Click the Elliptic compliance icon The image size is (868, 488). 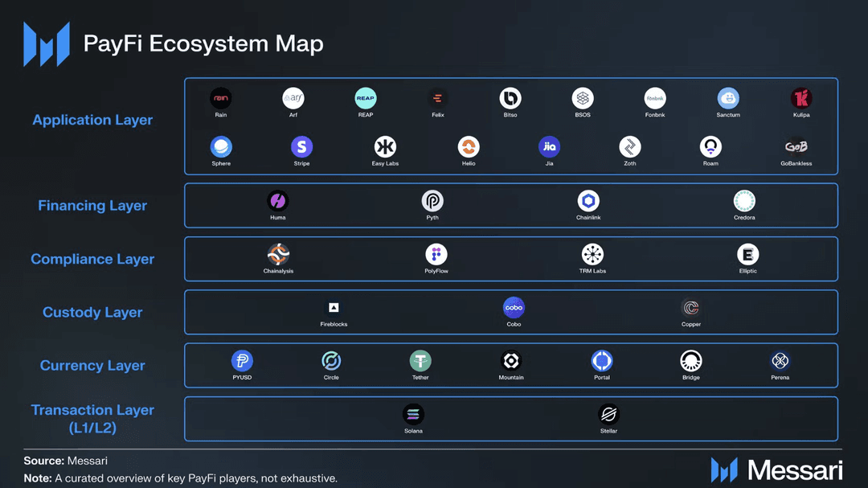(747, 255)
